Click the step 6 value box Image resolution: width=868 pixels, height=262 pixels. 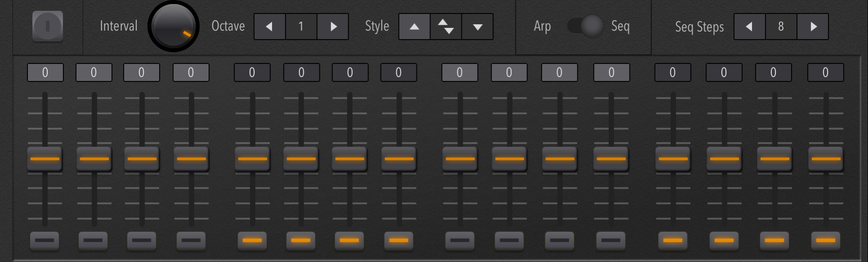click(x=302, y=72)
